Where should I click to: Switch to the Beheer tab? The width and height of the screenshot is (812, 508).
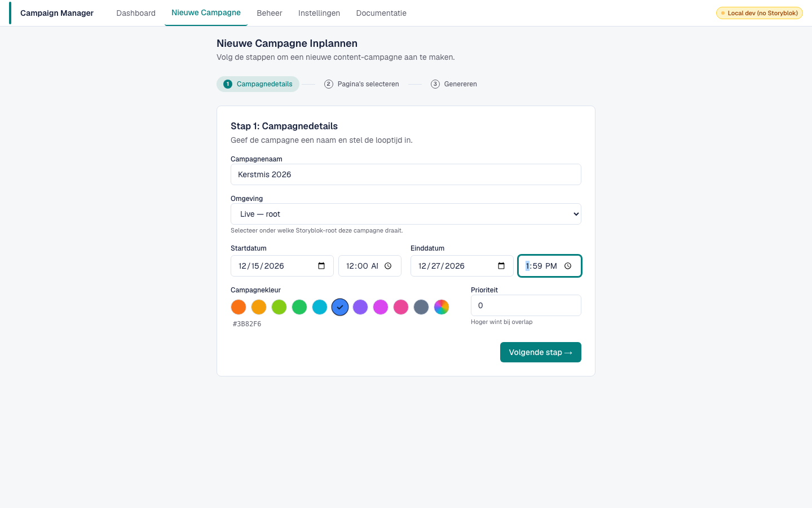point(270,13)
